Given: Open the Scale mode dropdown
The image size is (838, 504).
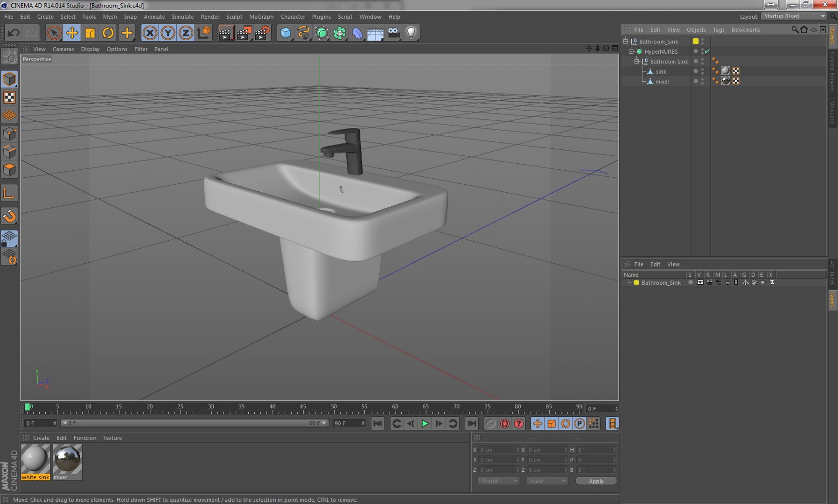Looking at the screenshot, I should coord(547,481).
